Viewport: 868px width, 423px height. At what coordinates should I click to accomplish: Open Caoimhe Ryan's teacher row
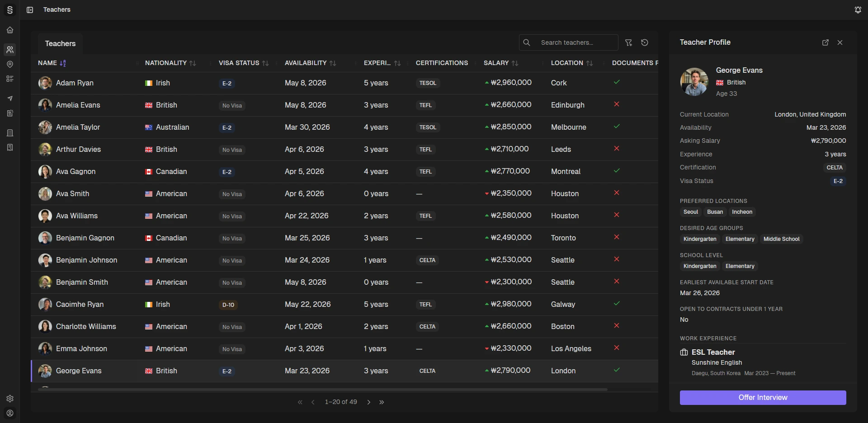(80, 305)
